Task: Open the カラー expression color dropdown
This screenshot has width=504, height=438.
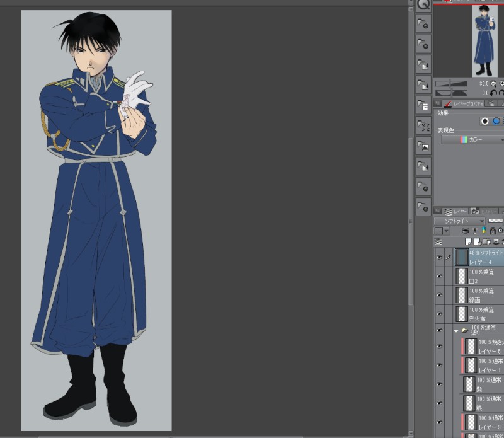Action: click(x=472, y=139)
